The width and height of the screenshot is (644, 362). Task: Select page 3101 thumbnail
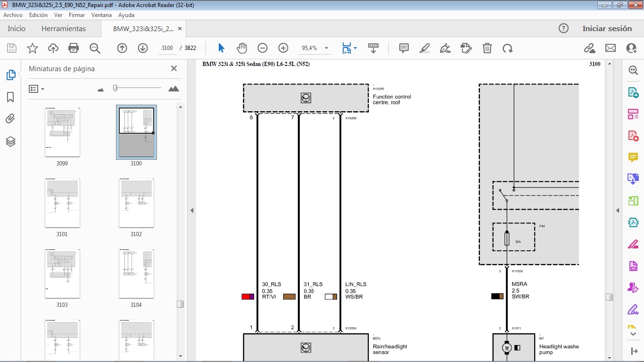click(62, 203)
